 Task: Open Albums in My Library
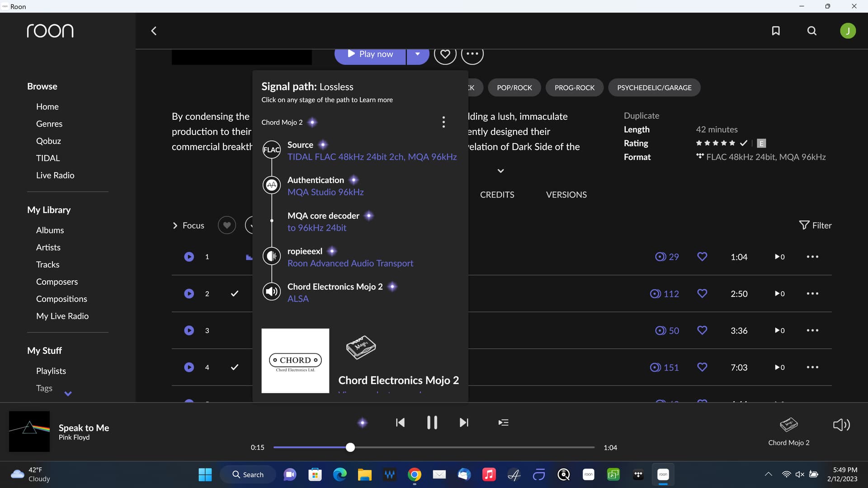(50, 230)
